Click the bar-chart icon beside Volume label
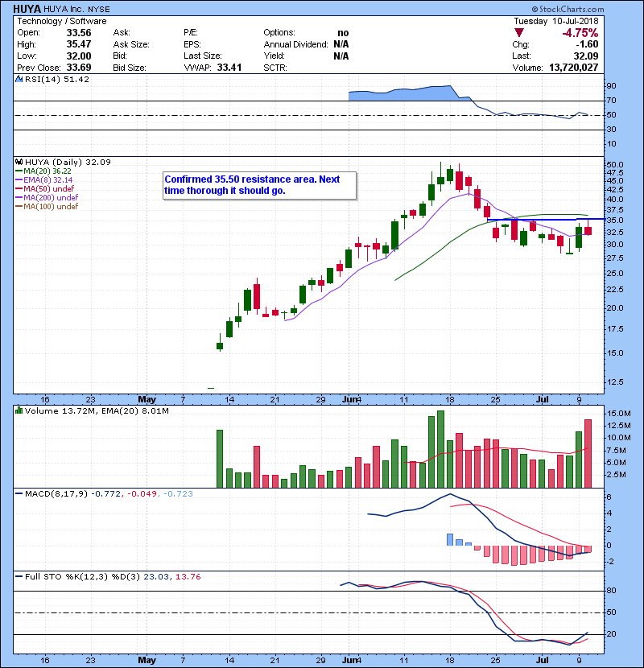644x668 pixels. 19,410
